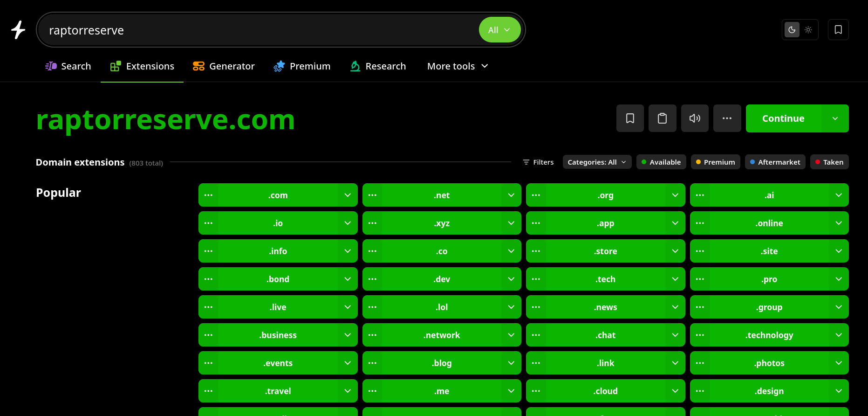Image resolution: width=868 pixels, height=416 pixels.
Task: Open more actions beside the Continue button
Action: point(727,118)
